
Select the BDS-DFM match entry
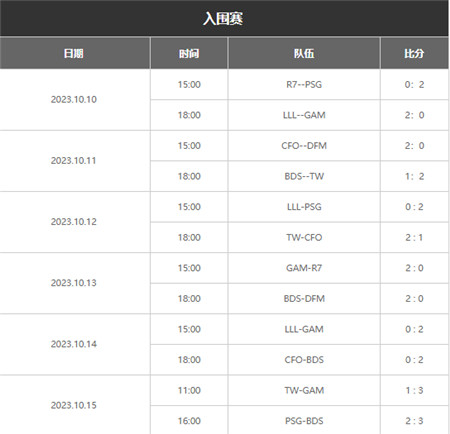click(x=304, y=299)
